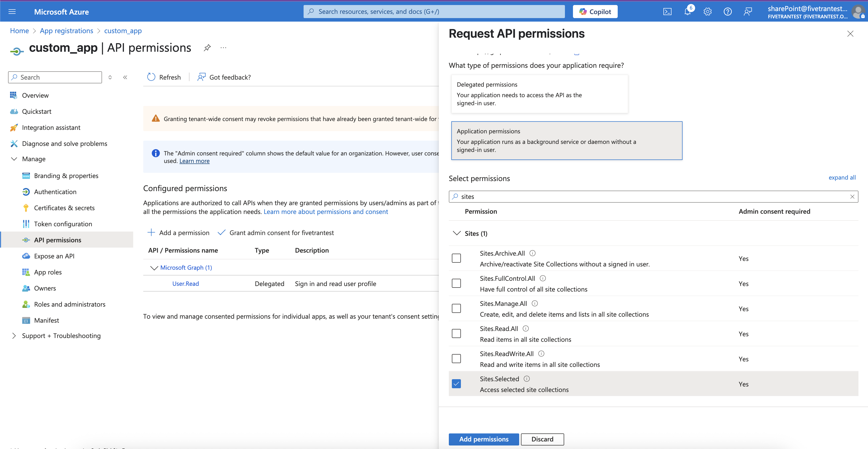Click the custom_app breadcrumb link
Viewport: 868px width, 449px height.
(x=123, y=31)
